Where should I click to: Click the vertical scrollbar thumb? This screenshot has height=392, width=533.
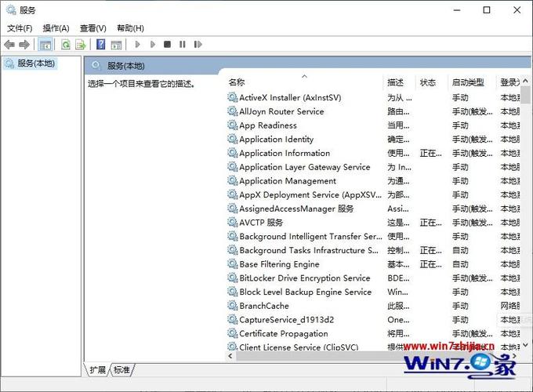point(525,95)
